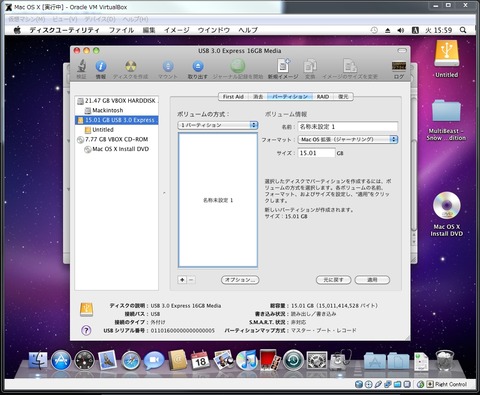Click the Apply button
480x395 pixels.
pyautogui.click(x=372, y=280)
